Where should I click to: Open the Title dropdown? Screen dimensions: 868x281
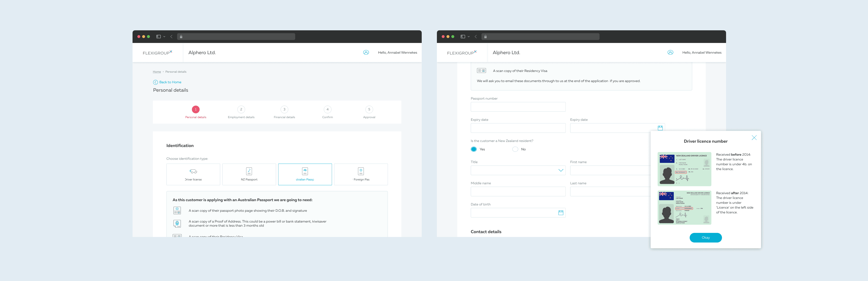518,170
